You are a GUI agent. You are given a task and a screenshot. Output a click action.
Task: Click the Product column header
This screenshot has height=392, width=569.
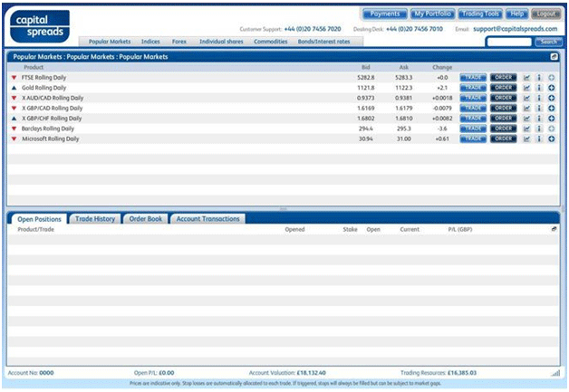[34, 68]
